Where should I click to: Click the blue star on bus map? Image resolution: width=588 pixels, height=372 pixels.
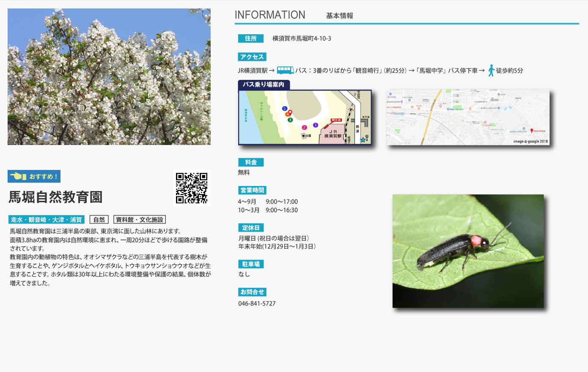[363, 140]
